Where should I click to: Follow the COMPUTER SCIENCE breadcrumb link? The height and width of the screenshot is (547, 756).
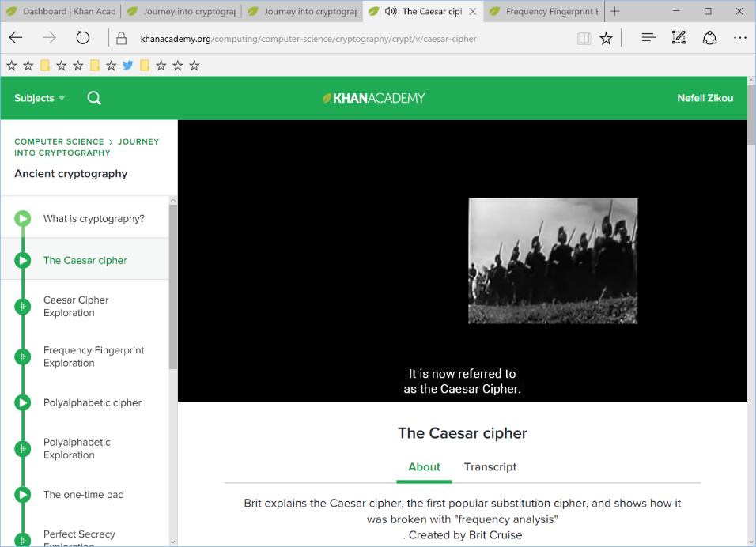point(59,141)
